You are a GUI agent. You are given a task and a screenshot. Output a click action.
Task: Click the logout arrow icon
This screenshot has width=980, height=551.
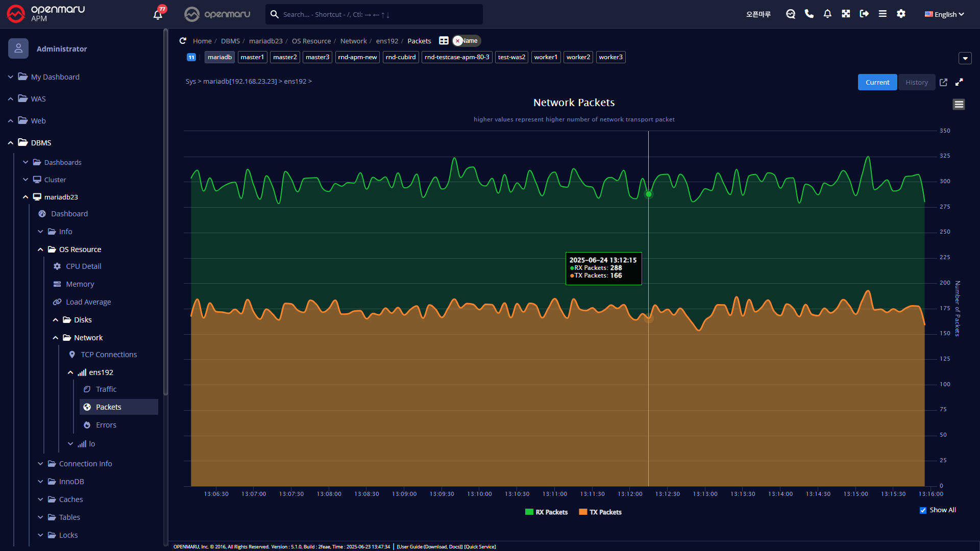864,14
